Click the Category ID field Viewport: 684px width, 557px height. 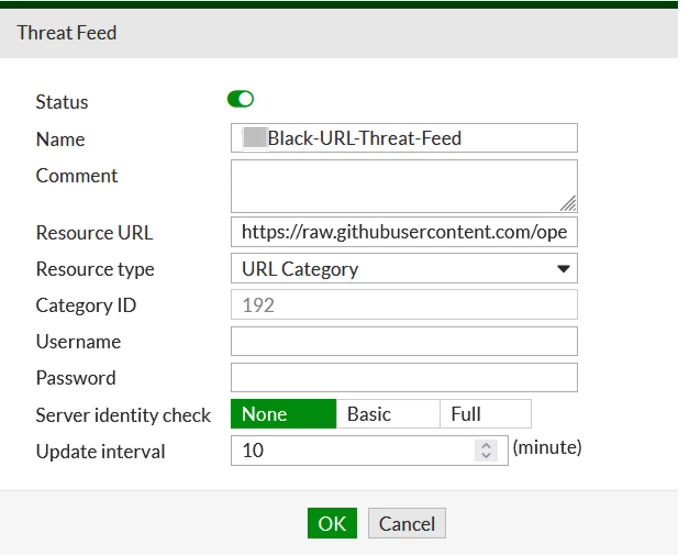(404, 305)
